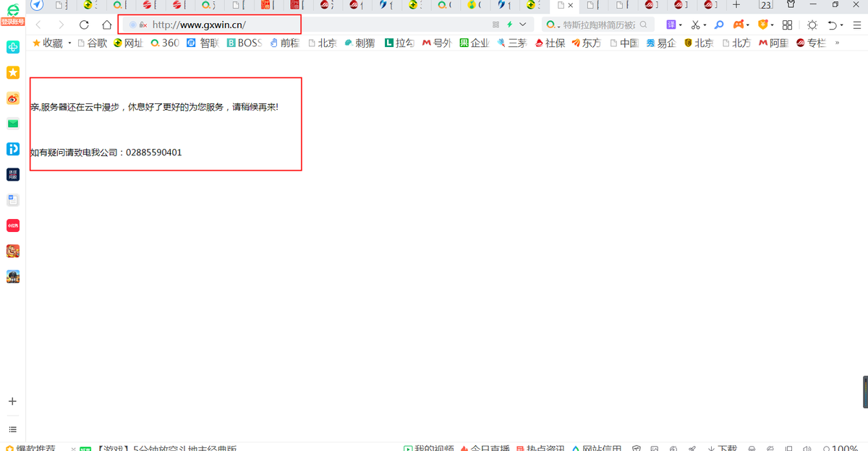Click the wallet shield icon in toolbar
Viewport: 868px width, 451px height.
point(763,24)
